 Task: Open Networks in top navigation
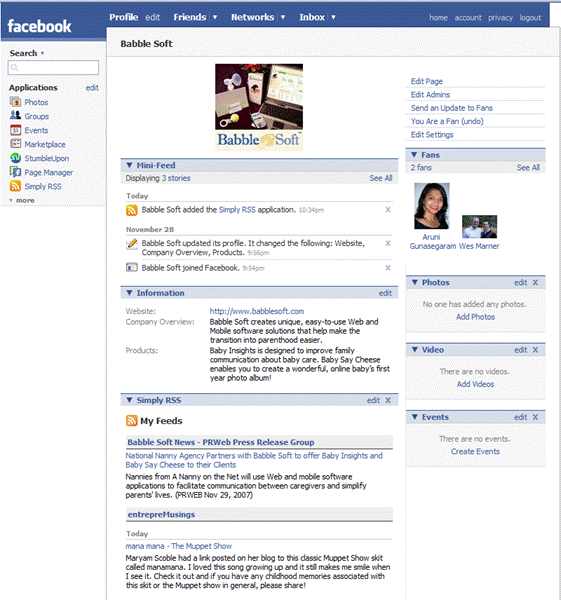point(253,17)
